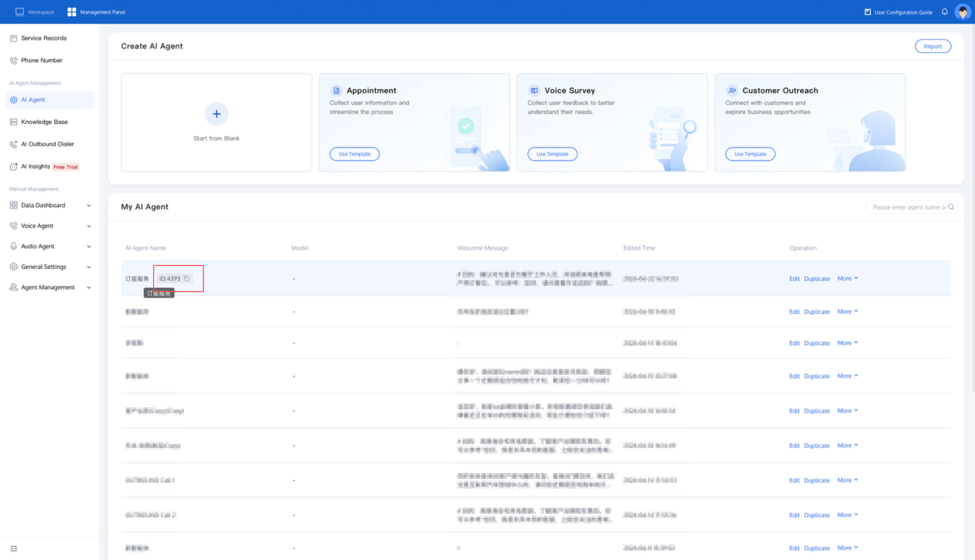Click the Data Dashboard grid icon

[x=13, y=205]
